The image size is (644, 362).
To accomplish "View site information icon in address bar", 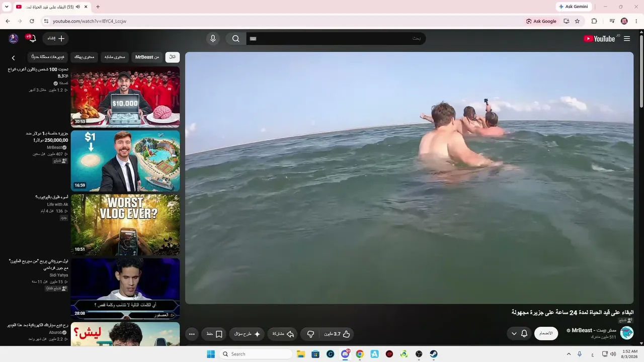I will pyautogui.click(x=46, y=21).
